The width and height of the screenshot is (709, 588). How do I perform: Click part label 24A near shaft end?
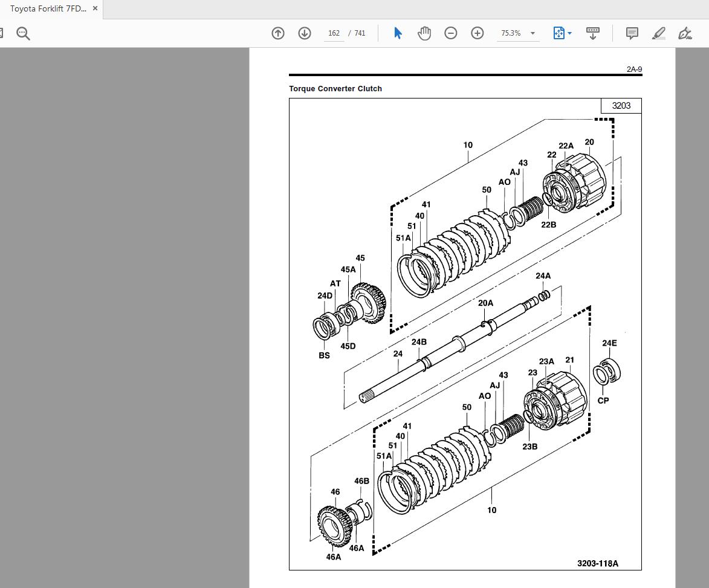pyautogui.click(x=543, y=276)
